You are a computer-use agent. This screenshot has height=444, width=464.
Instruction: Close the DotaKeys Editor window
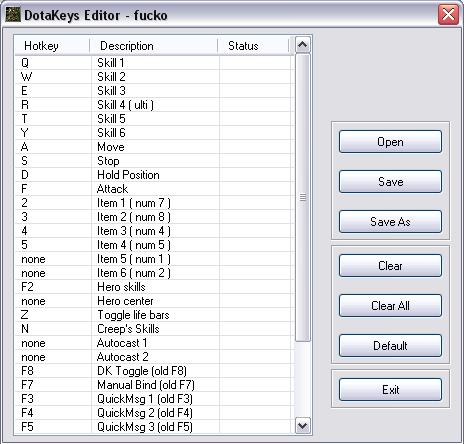click(x=448, y=15)
